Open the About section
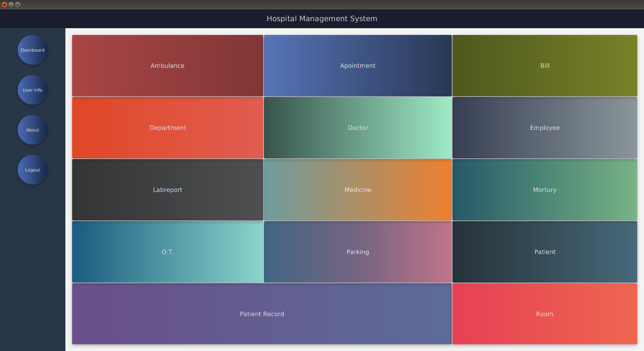The height and width of the screenshot is (351, 644). click(32, 130)
